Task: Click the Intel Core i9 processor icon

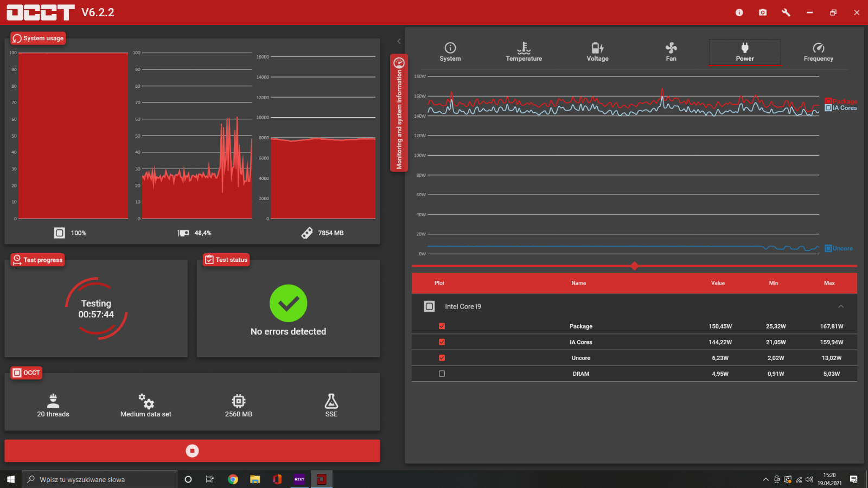Action: (429, 306)
